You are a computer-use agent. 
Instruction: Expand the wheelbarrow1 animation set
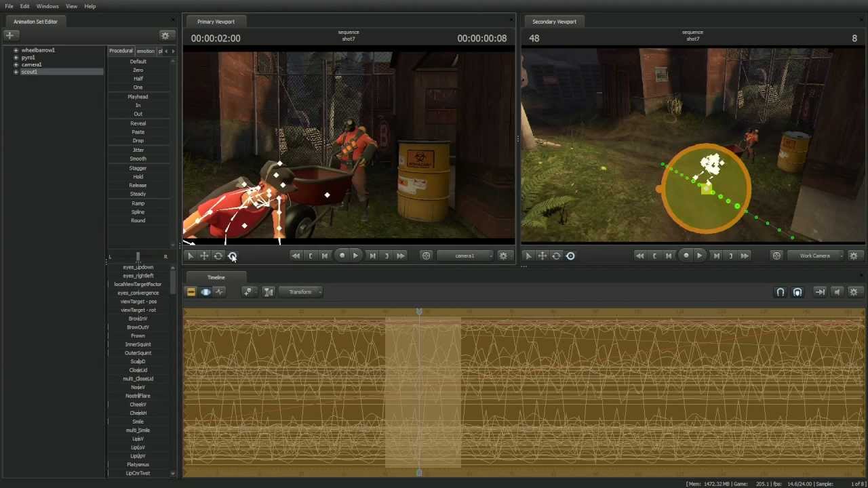pos(16,50)
